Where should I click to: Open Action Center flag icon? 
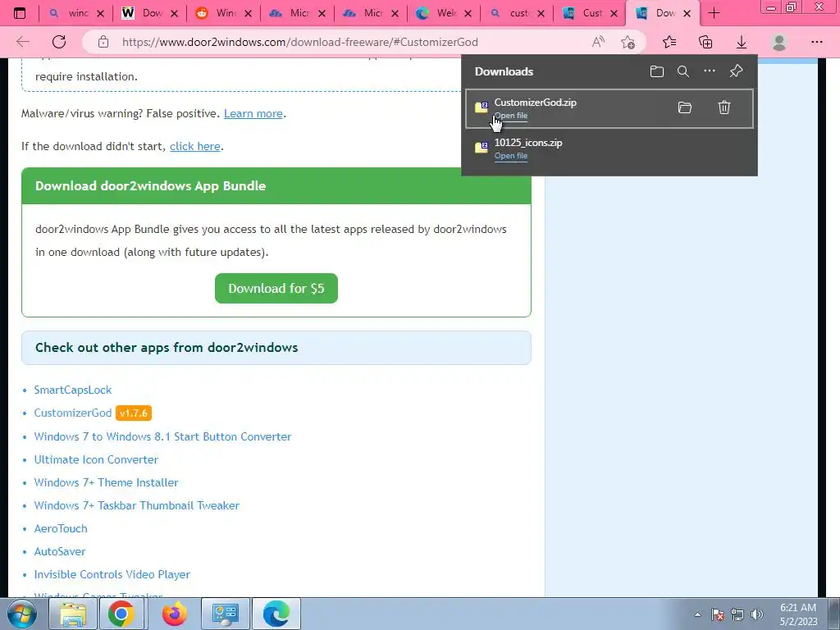[718, 614]
